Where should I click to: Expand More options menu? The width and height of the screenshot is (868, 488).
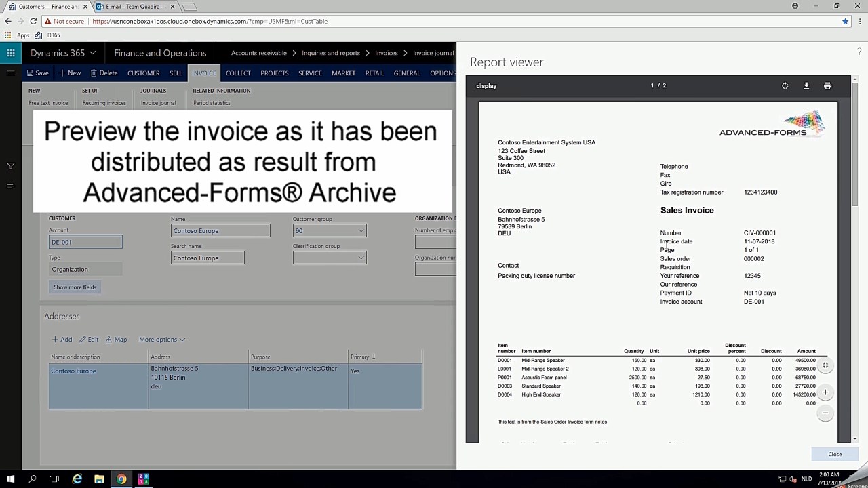click(162, 340)
